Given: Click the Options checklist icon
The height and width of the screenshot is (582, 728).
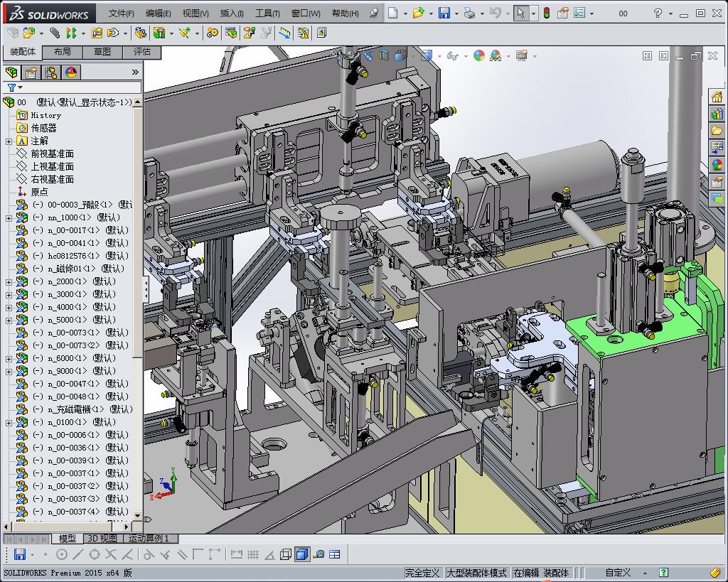Looking at the screenshot, I should [x=579, y=13].
